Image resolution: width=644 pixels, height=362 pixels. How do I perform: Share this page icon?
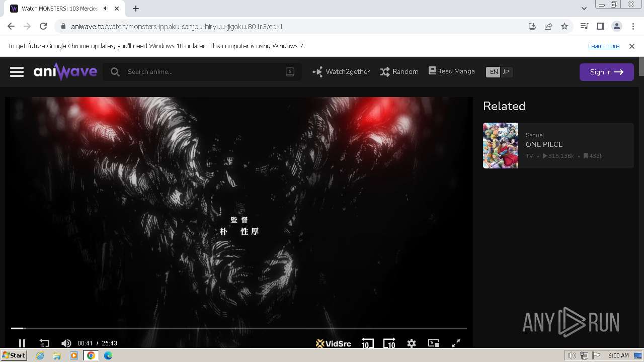click(x=548, y=26)
